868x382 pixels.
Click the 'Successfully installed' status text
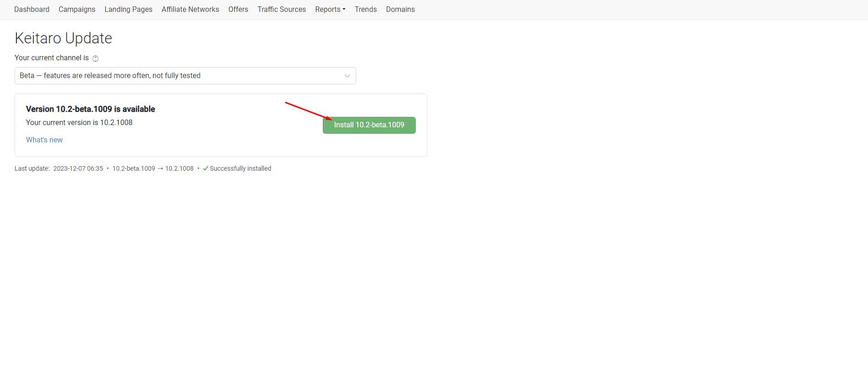tap(241, 168)
